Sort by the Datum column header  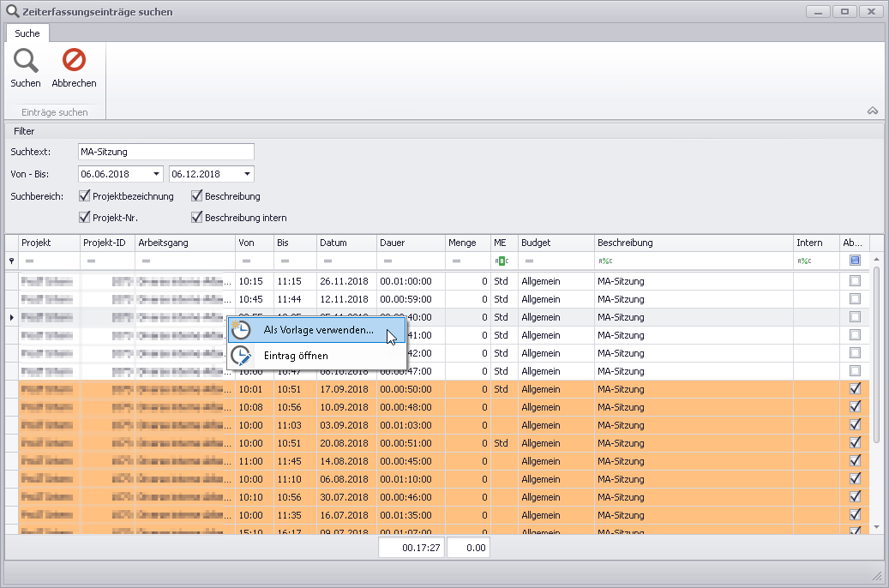(x=345, y=243)
